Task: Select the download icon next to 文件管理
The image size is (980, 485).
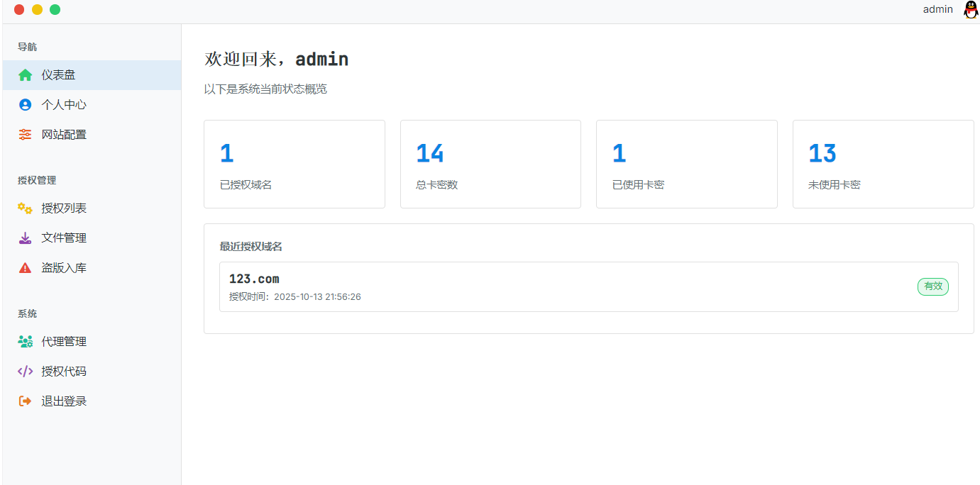Action: (x=26, y=238)
